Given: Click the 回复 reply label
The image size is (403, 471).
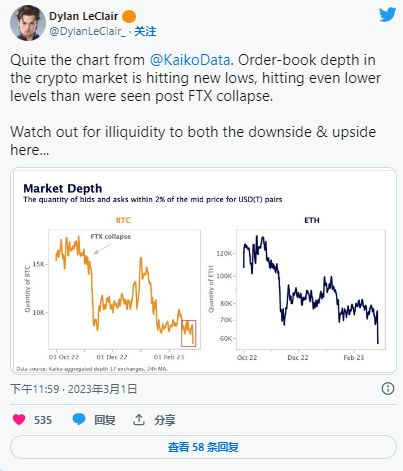Looking at the screenshot, I should [105, 420].
